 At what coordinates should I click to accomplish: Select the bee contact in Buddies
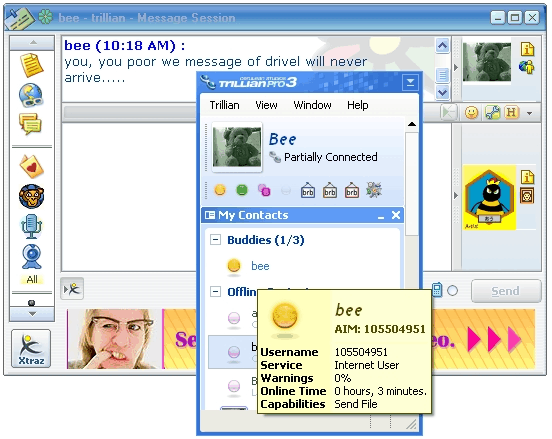coord(260,266)
